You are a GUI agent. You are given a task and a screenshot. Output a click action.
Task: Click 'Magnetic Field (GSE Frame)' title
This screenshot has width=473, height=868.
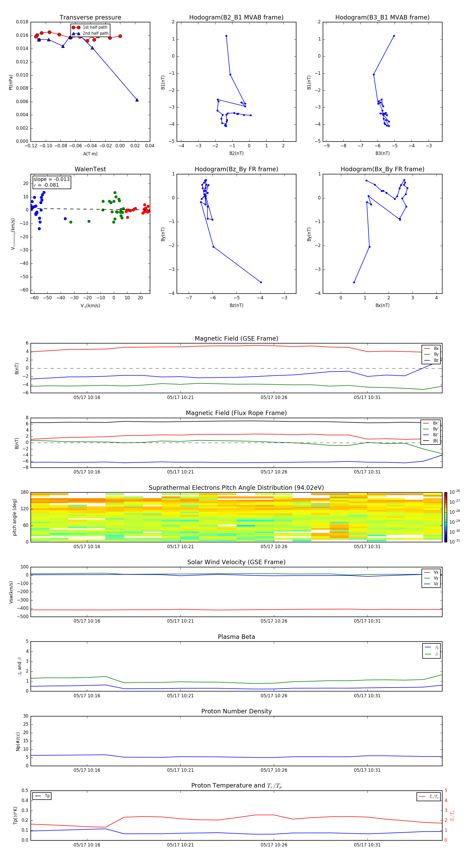tap(236, 339)
